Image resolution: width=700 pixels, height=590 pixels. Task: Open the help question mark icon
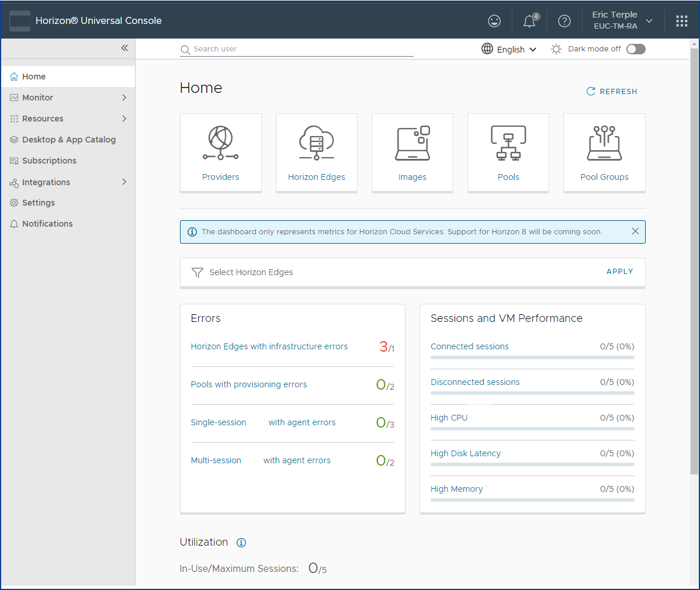point(564,21)
